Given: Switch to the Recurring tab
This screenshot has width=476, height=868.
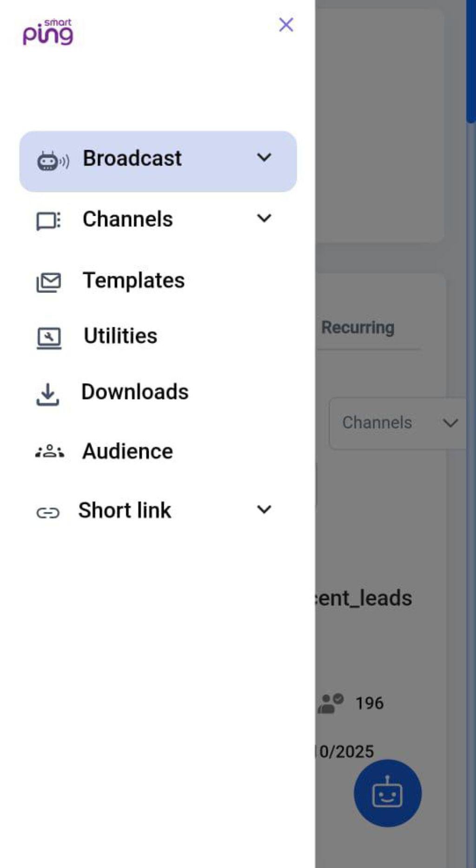Looking at the screenshot, I should [x=358, y=327].
